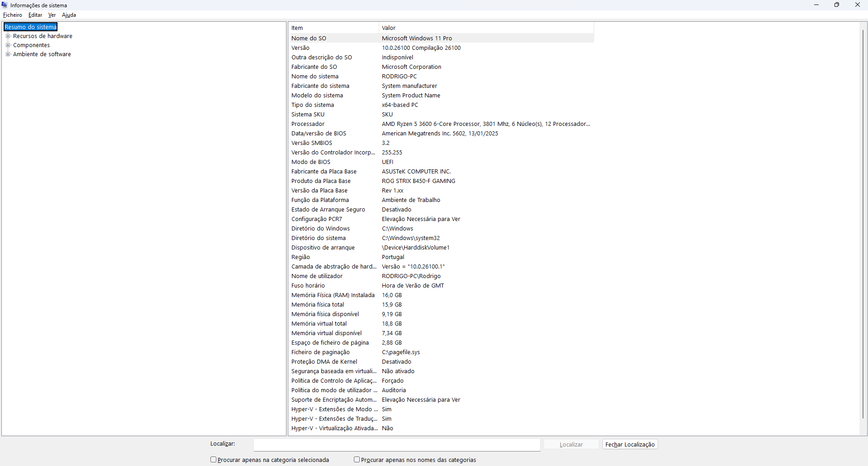Viewport: 868px width, 466px height.
Task: Select the Região row
Action: click(x=441, y=257)
